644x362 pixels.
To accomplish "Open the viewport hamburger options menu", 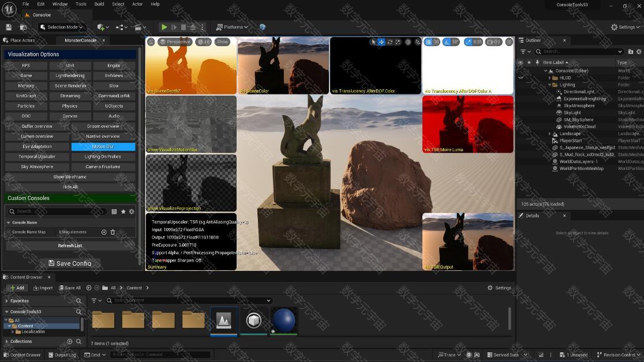I will (x=151, y=42).
